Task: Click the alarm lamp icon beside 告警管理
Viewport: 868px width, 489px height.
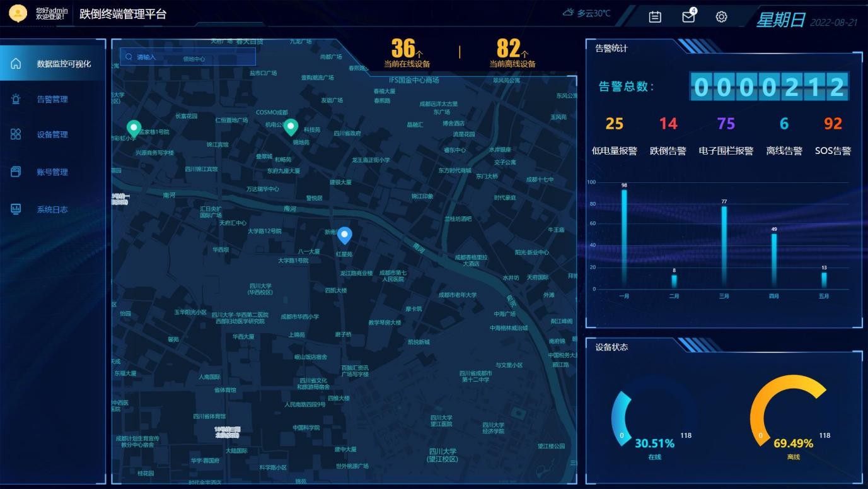Action: 16,98
